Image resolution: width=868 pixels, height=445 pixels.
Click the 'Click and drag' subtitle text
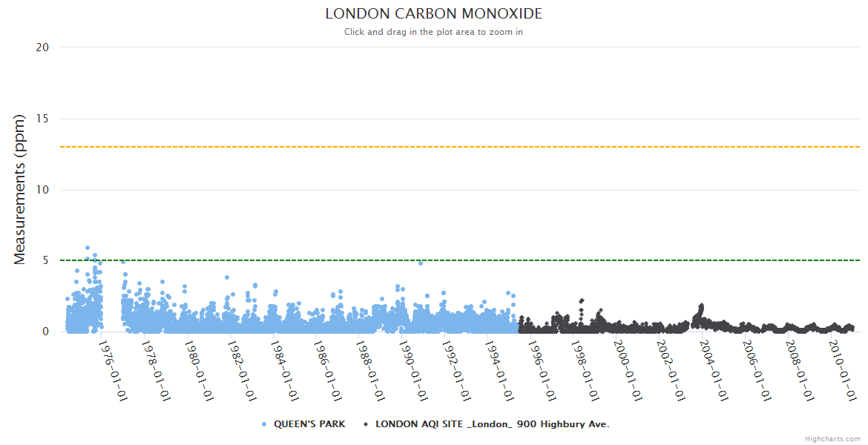coord(434,32)
